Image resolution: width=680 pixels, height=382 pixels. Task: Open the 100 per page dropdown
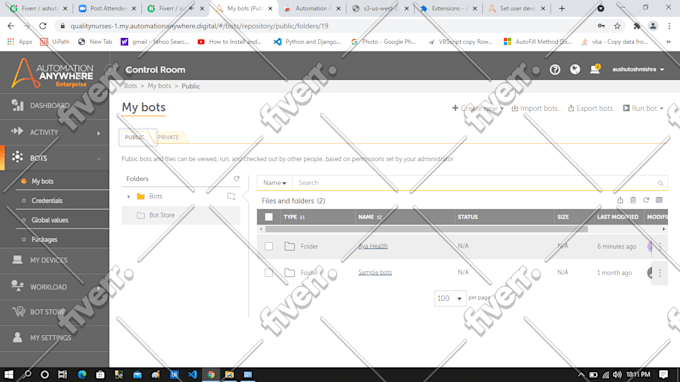450,298
